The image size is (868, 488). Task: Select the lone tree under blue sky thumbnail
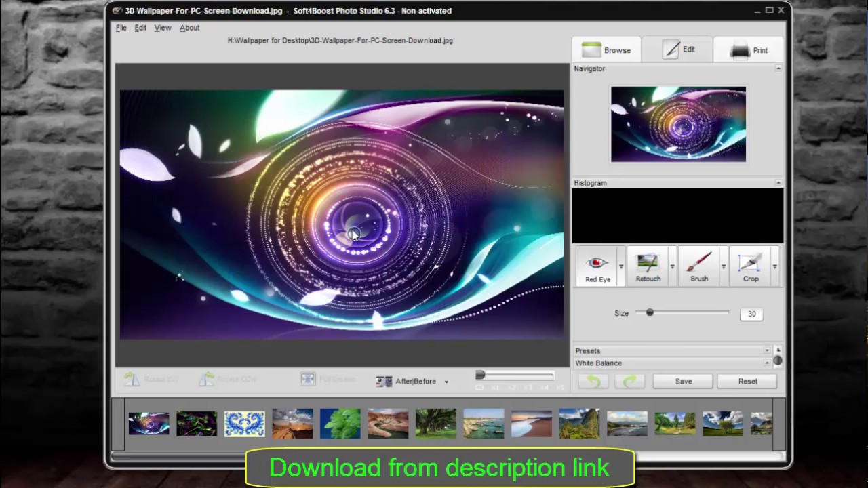(722, 424)
